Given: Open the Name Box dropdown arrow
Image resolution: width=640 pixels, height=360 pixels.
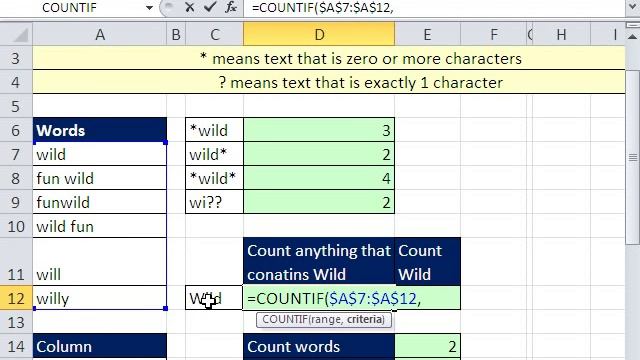Looking at the screenshot, I should (149, 7).
